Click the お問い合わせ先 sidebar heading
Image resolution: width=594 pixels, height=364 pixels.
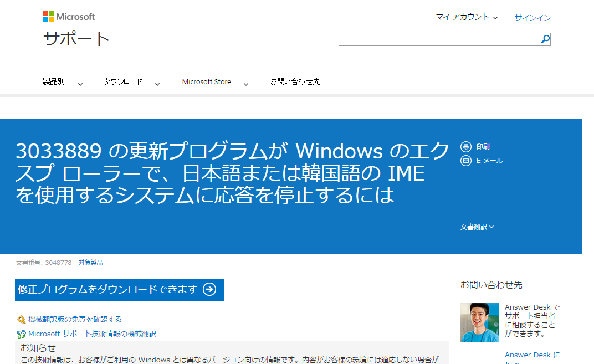491,285
